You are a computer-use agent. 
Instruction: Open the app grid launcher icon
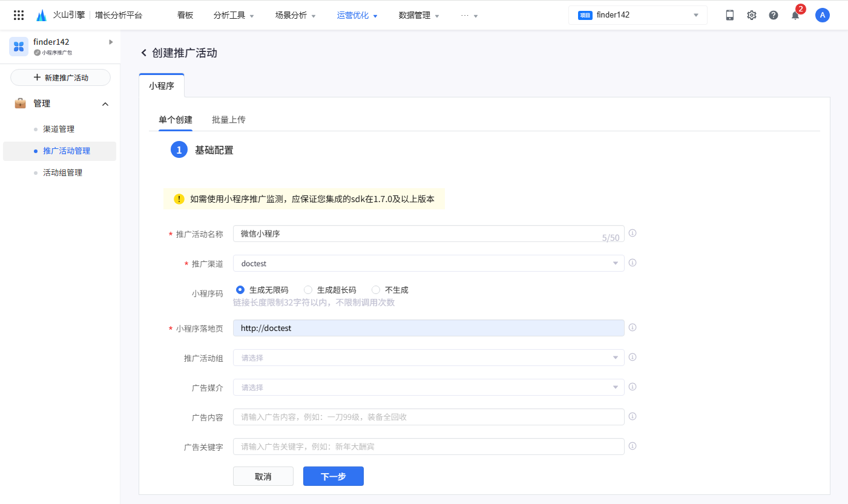click(19, 15)
